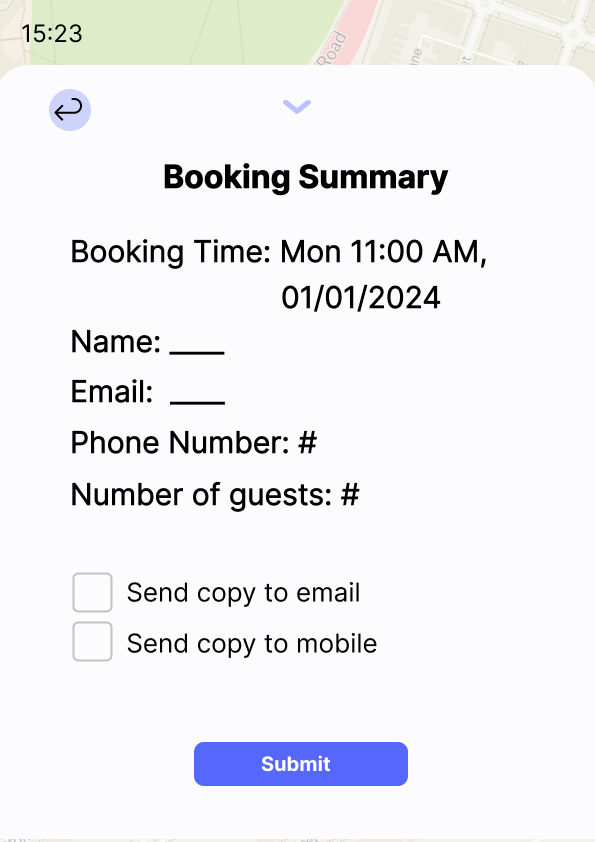Tap the Number of guests # placeholder
This screenshot has width=595, height=842.
tap(350, 494)
